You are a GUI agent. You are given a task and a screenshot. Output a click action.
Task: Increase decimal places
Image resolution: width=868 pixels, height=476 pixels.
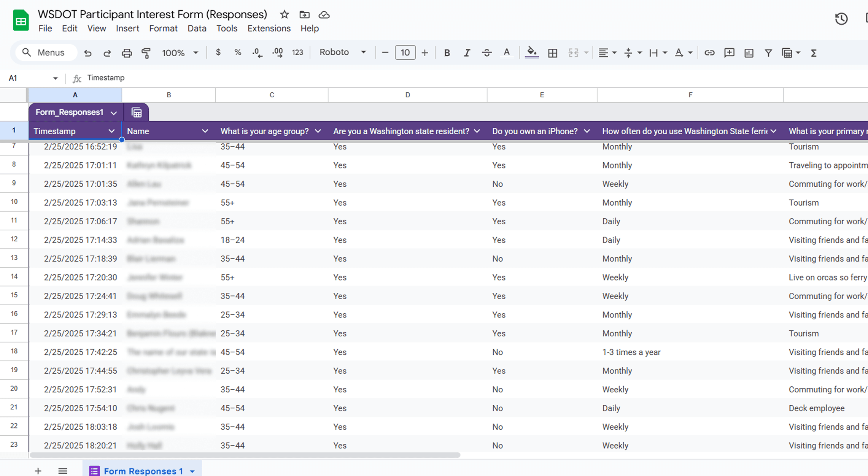click(278, 53)
